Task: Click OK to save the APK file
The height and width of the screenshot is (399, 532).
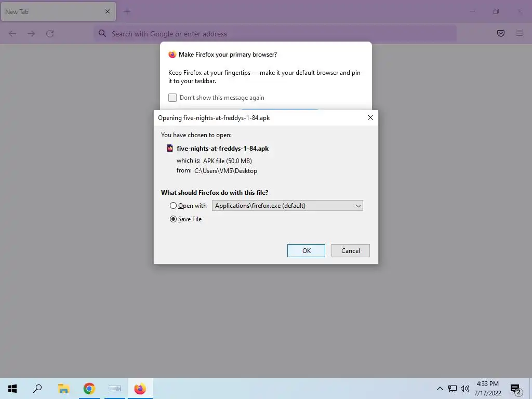Action: pyautogui.click(x=306, y=251)
